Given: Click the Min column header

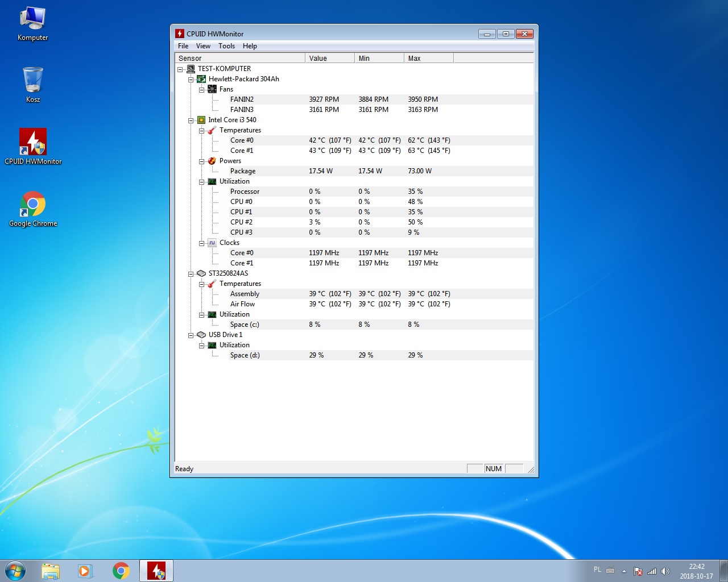Looking at the screenshot, I should [379, 58].
